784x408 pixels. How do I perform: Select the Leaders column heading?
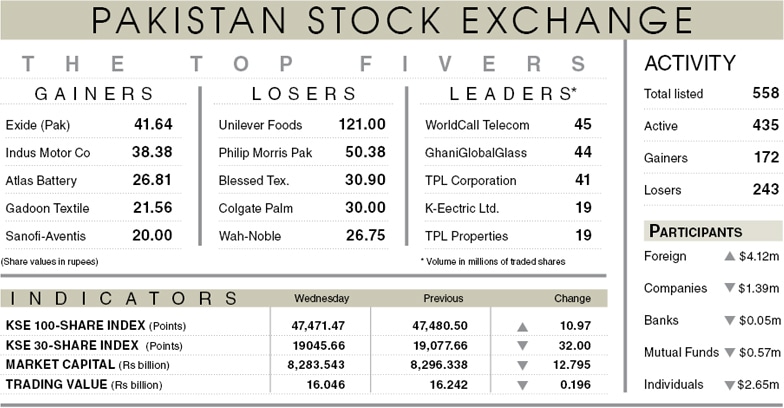(x=513, y=94)
